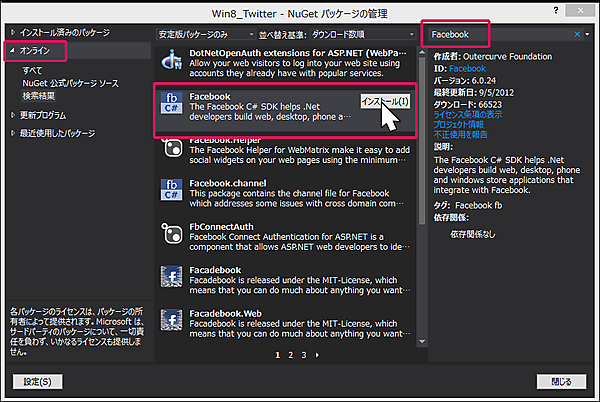Click the Facebook C# SDK package icon
Screen dimensions: 600x402
point(171,103)
